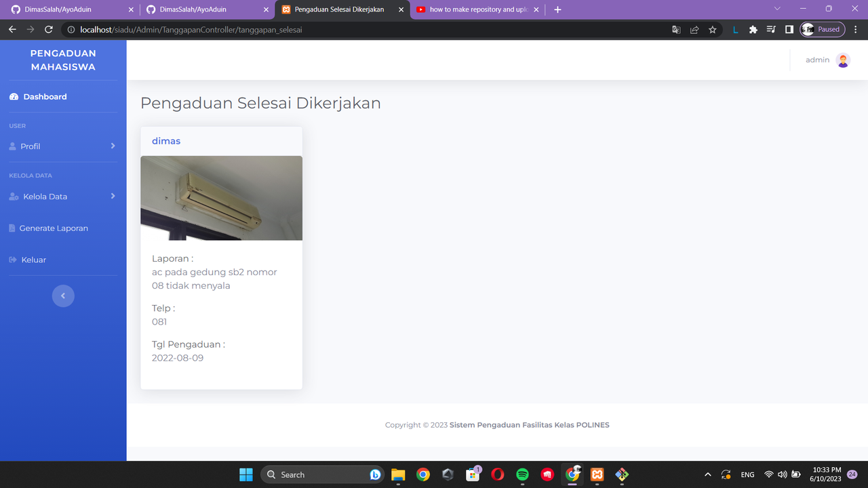This screenshot has width=868, height=488.
Task: Click the Sistem Pengaduan Fasilitas footer link
Action: pos(529,424)
